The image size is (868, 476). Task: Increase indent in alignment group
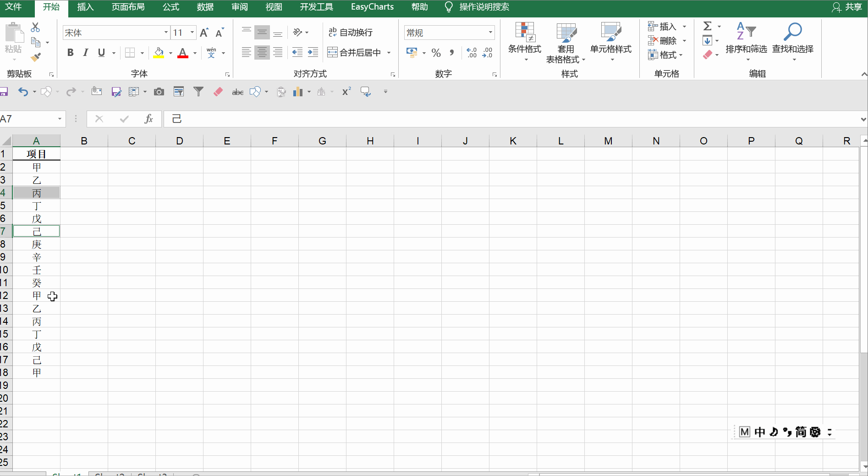[313, 52]
